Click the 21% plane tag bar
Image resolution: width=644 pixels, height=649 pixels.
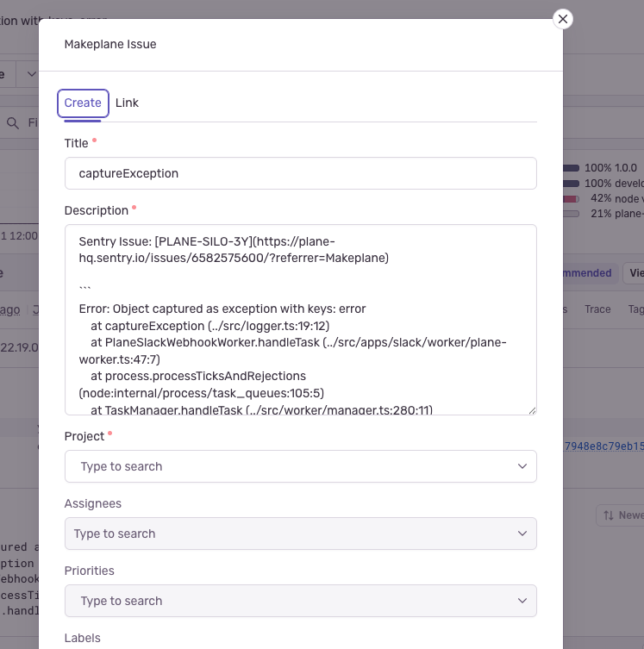coord(572,214)
